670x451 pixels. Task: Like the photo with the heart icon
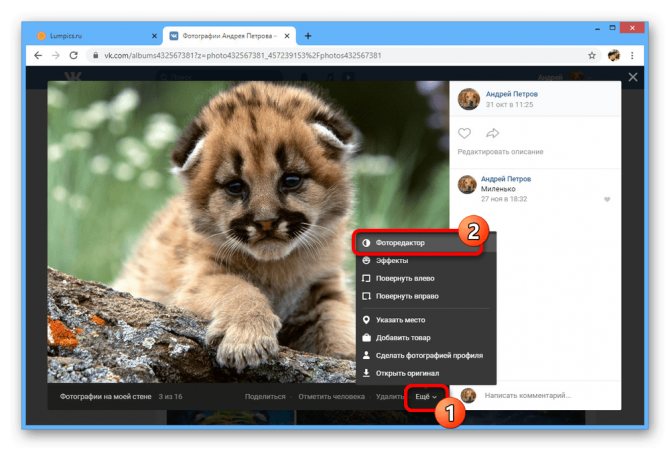(x=464, y=133)
